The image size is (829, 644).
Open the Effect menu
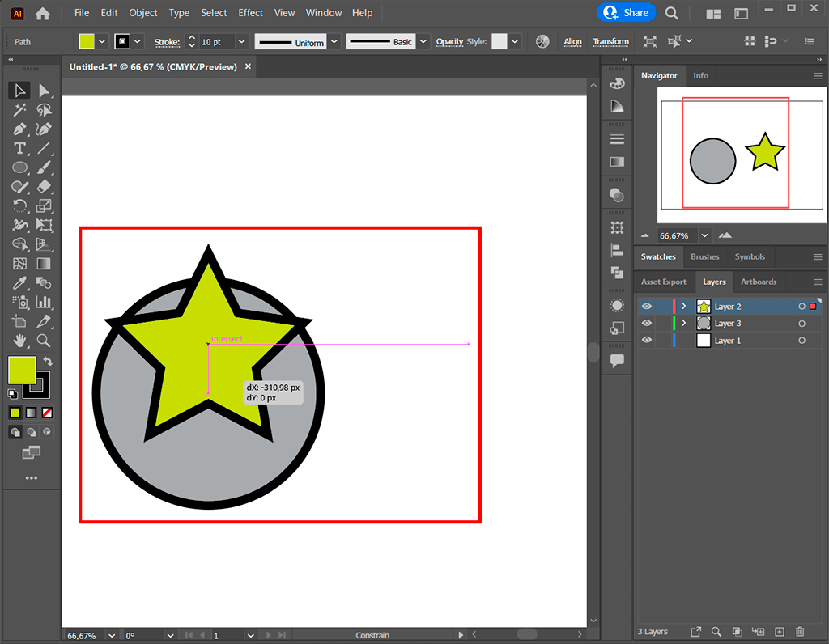pos(250,12)
